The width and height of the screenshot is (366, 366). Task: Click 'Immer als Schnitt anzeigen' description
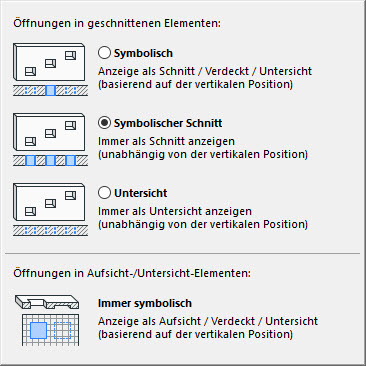pos(166,141)
